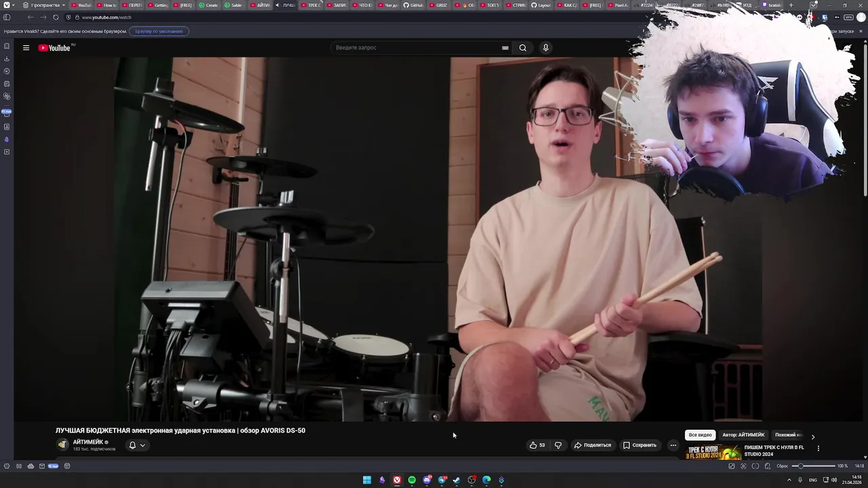Add a web panel with plus icon
This screenshot has width=868, height=488.
tap(7, 152)
